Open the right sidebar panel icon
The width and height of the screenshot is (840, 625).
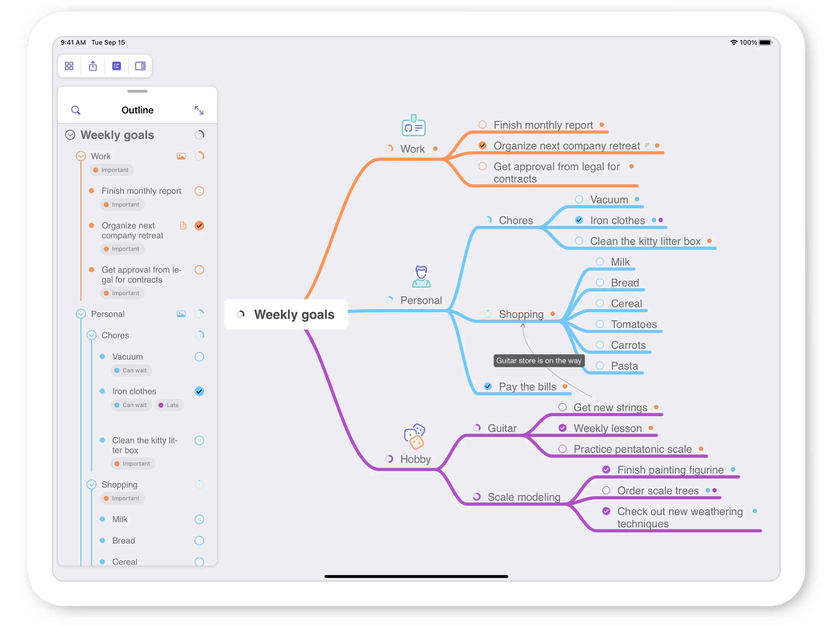click(140, 66)
